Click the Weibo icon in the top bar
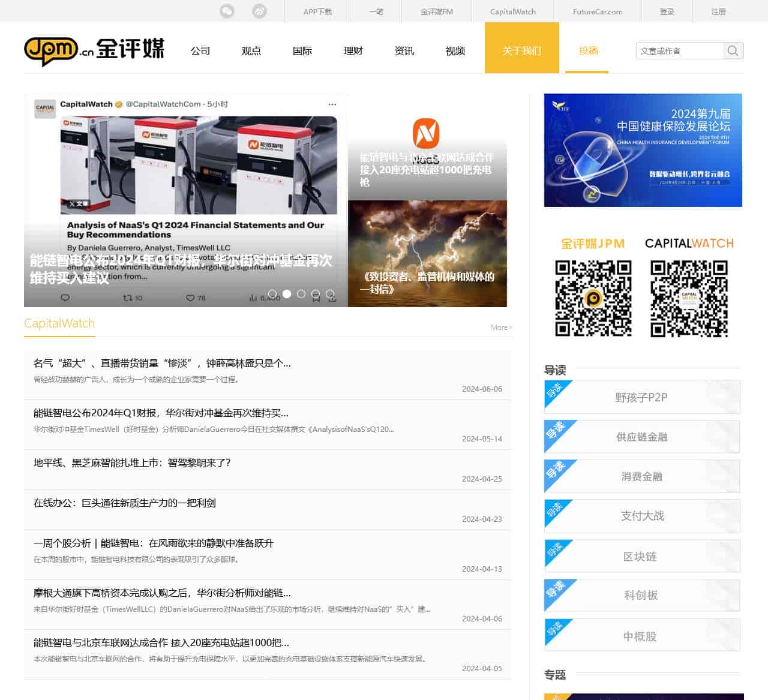The image size is (768, 700). pyautogui.click(x=258, y=10)
